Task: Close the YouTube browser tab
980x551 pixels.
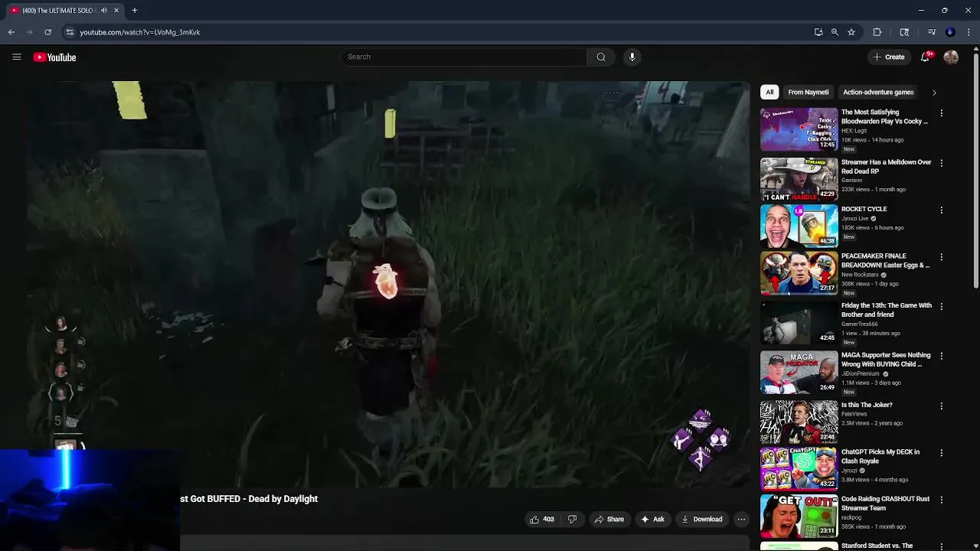Action: point(116,11)
